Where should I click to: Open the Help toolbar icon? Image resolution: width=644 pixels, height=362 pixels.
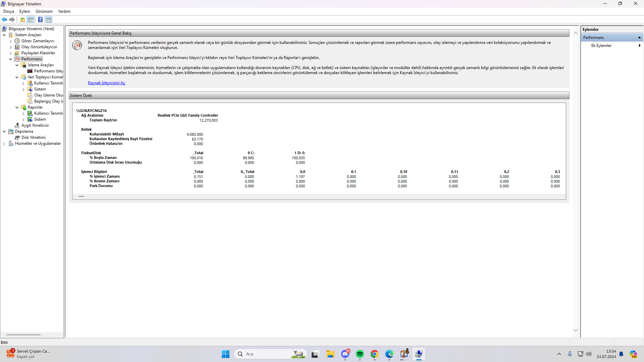pyautogui.click(x=40, y=19)
